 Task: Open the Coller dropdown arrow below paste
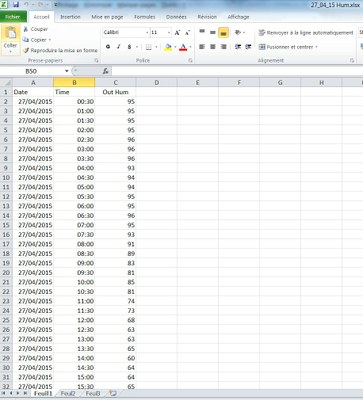10,51
